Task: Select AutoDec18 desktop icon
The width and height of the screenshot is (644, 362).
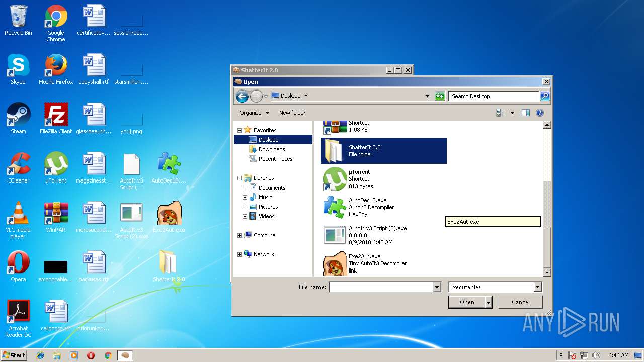Action: (x=169, y=168)
